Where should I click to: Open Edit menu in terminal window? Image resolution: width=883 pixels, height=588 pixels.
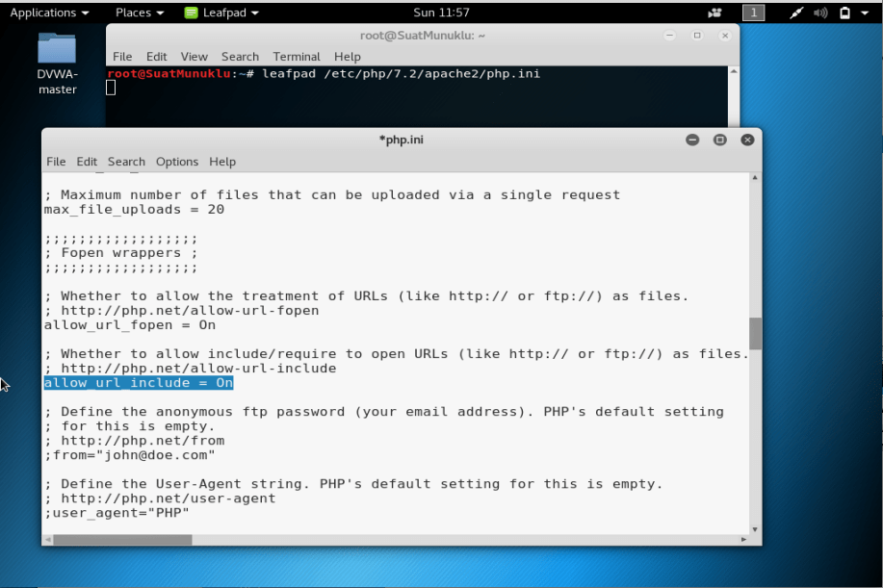[x=156, y=56]
